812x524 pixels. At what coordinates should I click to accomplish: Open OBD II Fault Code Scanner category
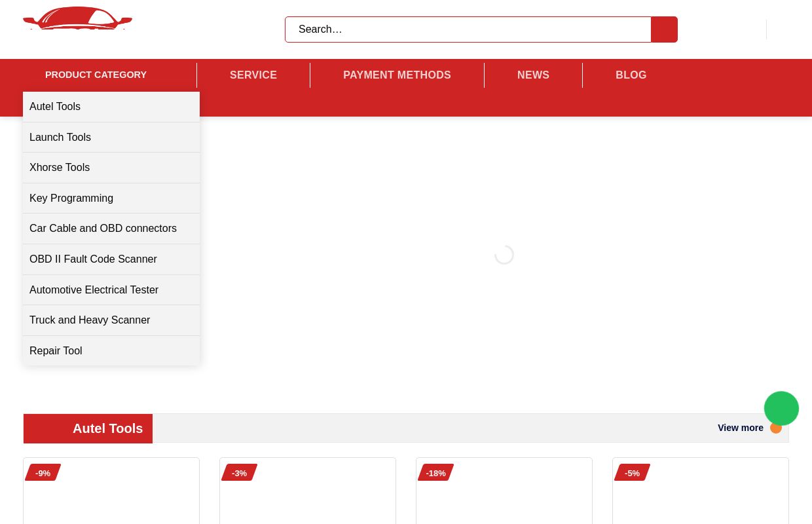pos(111,259)
